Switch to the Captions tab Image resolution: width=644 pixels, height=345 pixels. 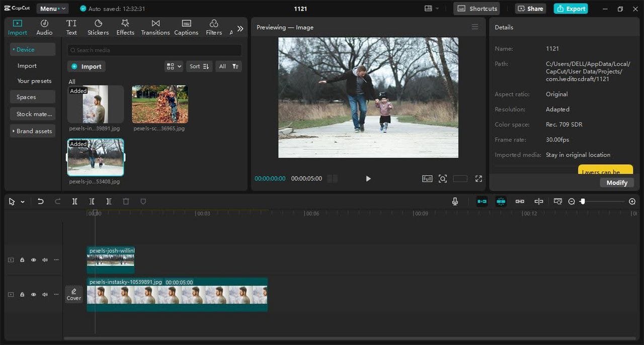click(x=186, y=26)
